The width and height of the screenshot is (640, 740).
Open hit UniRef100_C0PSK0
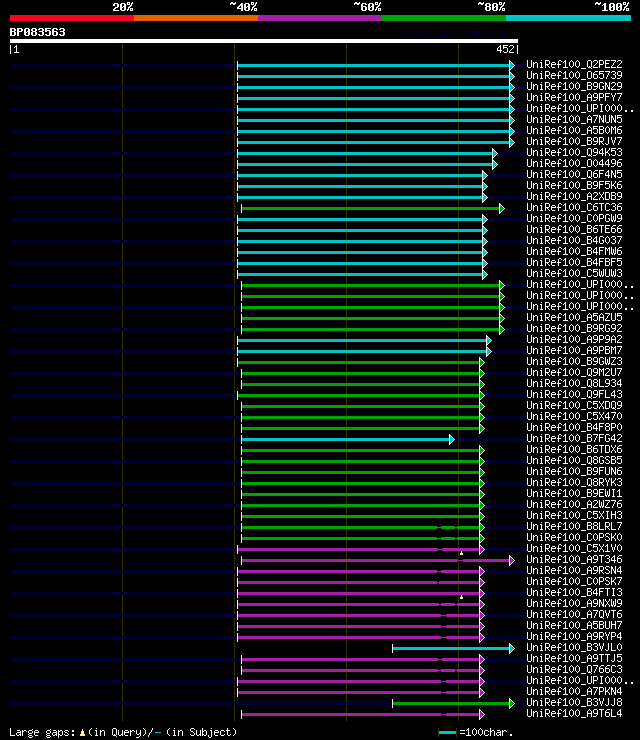(574, 538)
